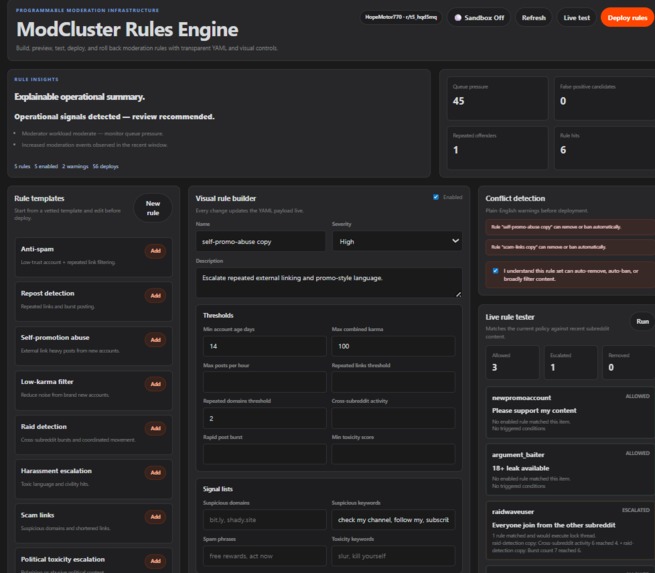
Task: Click the '2 warnings' summary stat
Action: (75, 166)
